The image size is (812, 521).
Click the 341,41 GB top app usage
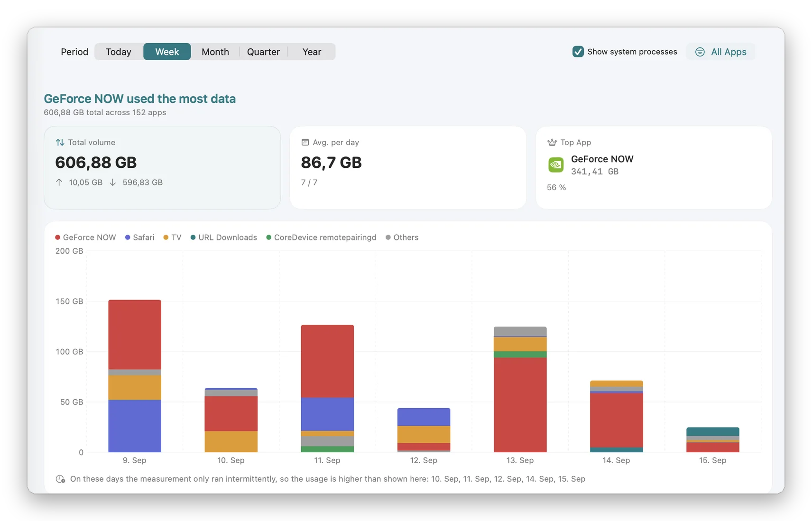tap(595, 172)
